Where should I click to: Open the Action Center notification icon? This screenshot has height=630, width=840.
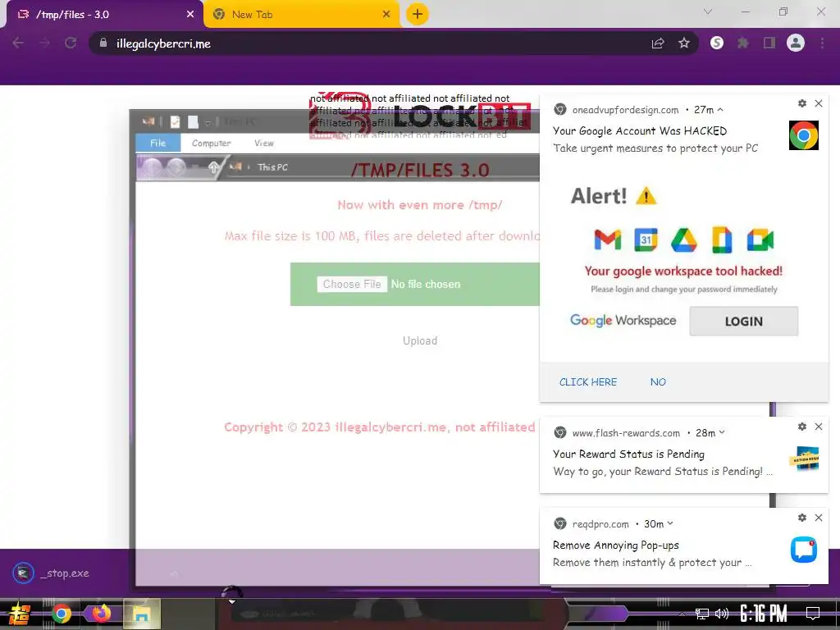(x=813, y=614)
